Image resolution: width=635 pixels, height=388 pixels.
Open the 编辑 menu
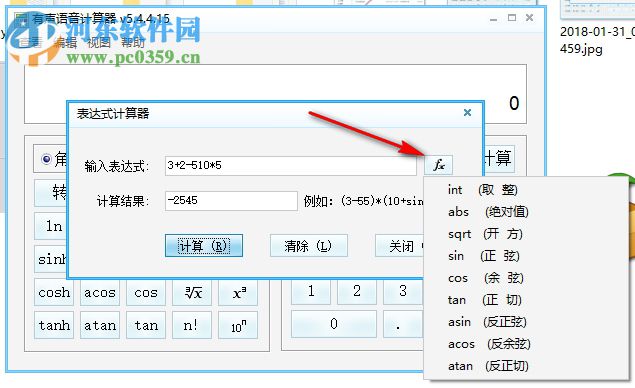pos(65,42)
